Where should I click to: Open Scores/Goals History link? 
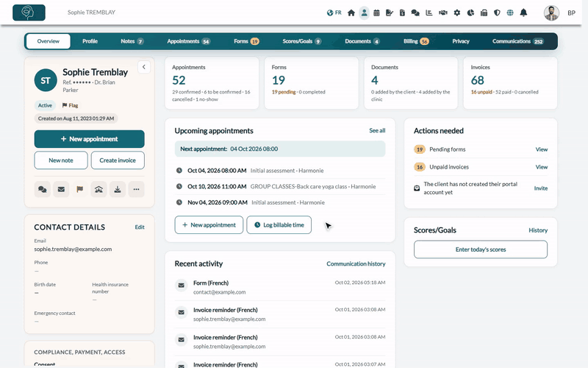click(x=538, y=230)
